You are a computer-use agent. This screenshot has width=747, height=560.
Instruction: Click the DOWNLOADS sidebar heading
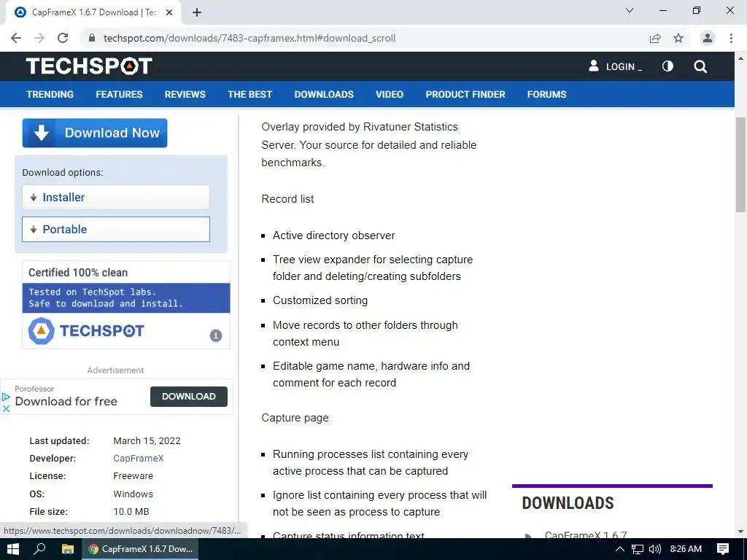568,503
